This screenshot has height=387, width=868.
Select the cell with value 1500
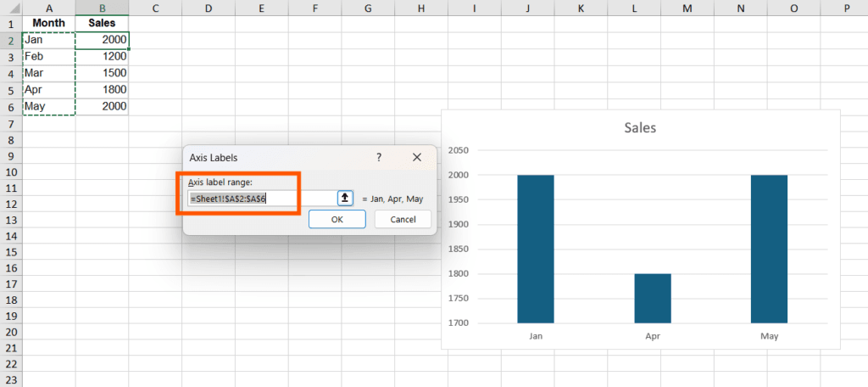102,73
